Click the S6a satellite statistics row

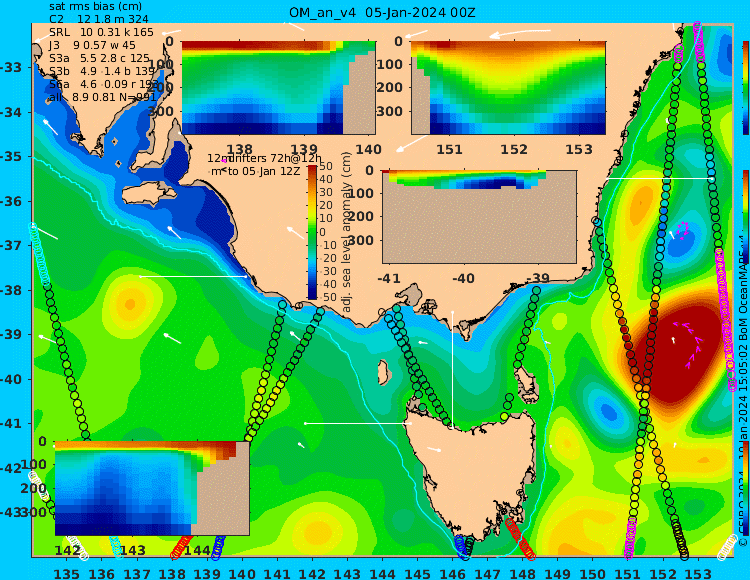103,84
